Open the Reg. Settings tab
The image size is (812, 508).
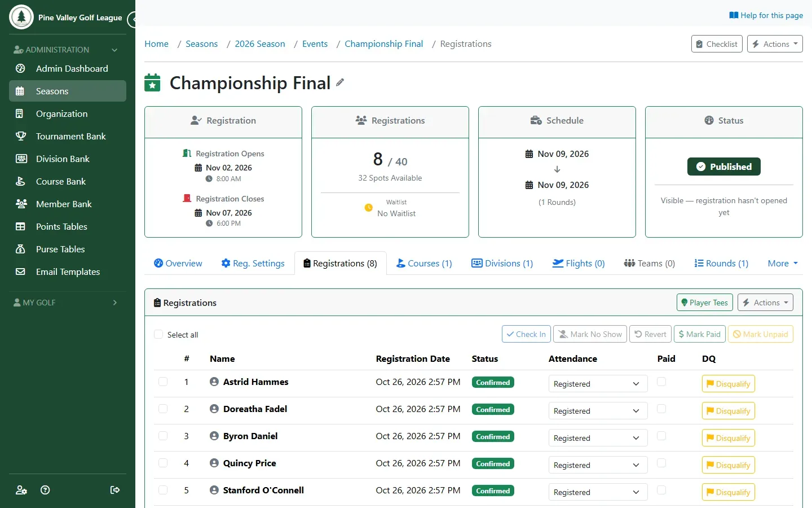253,264
